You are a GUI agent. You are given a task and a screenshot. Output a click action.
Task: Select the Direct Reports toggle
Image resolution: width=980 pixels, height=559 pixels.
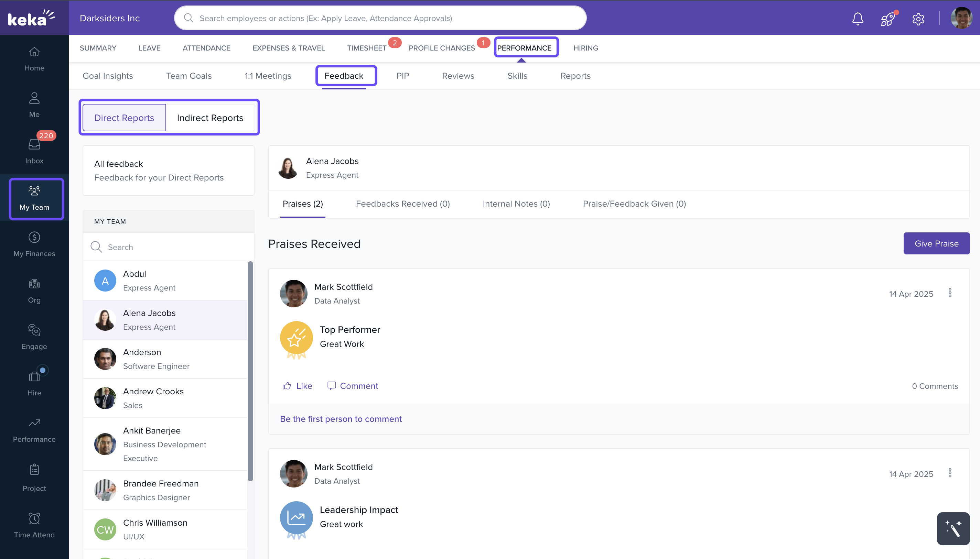click(x=124, y=118)
